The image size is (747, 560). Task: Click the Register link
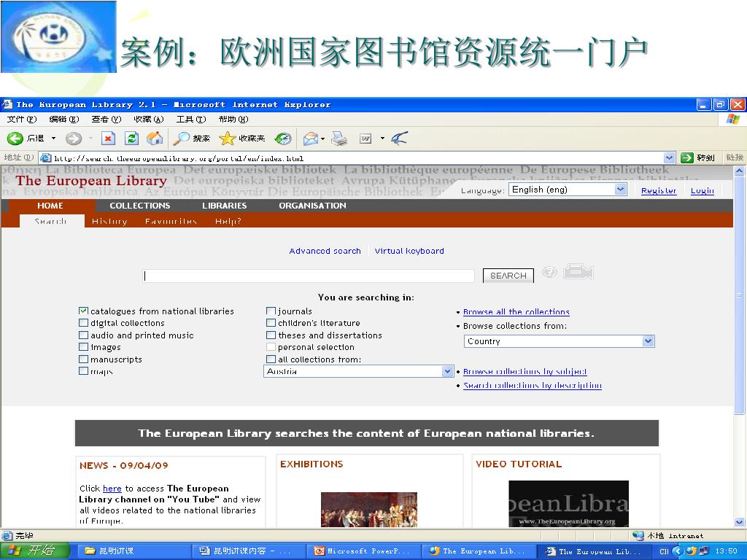tap(659, 190)
